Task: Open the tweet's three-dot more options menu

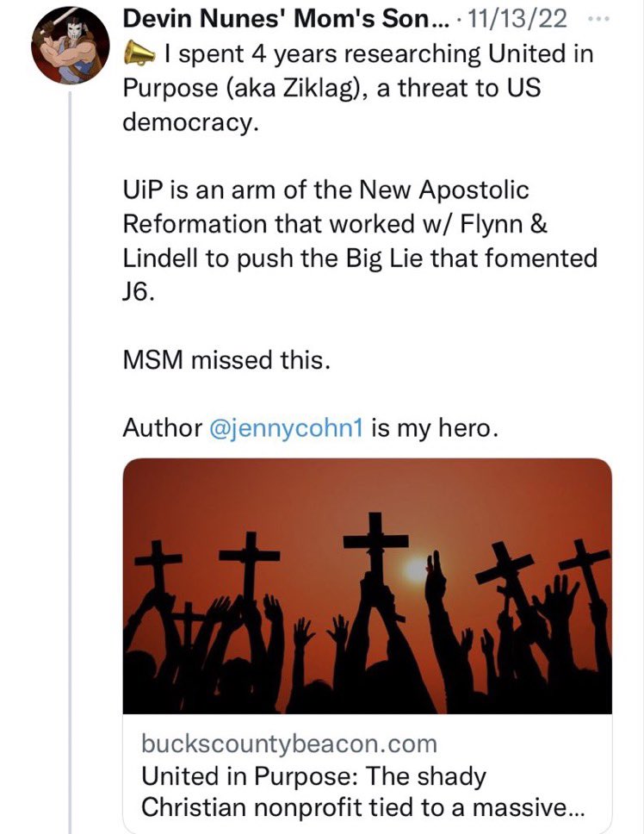Action: (x=599, y=20)
